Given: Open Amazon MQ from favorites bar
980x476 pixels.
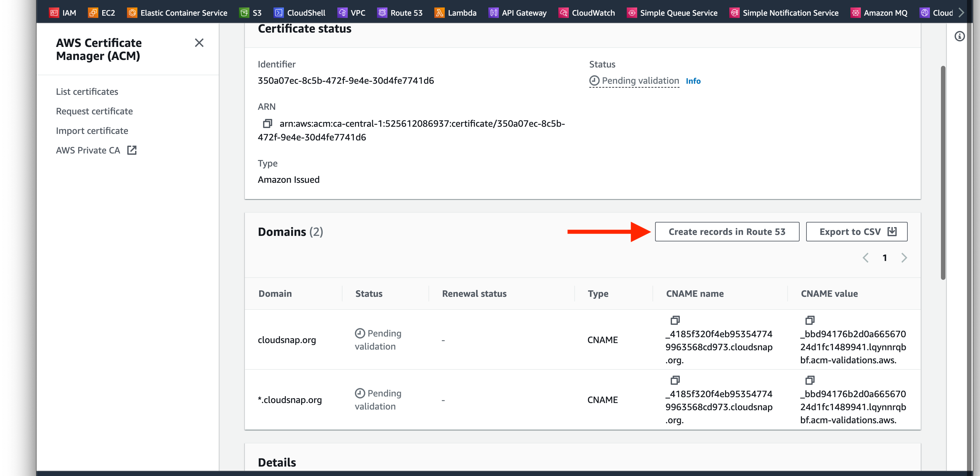Looking at the screenshot, I should pyautogui.click(x=879, y=13).
